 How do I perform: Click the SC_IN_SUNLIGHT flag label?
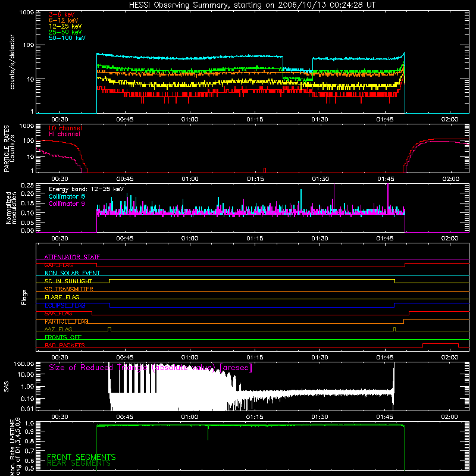68,281
